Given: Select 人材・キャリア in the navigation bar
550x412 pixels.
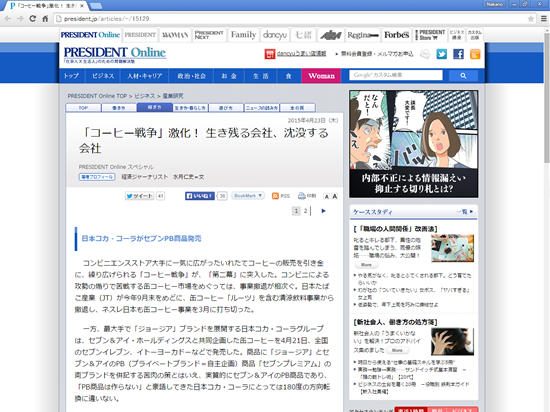Looking at the screenshot, I should pyautogui.click(x=145, y=76).
